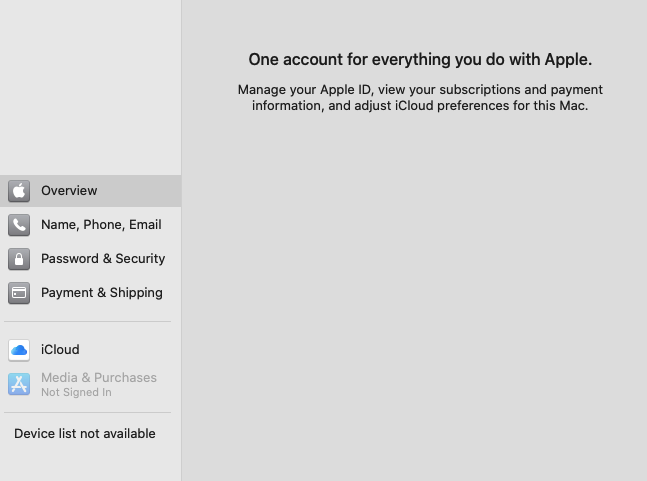647x481 pixels.
Task: Select the iCloud text label
Action: 60,350
